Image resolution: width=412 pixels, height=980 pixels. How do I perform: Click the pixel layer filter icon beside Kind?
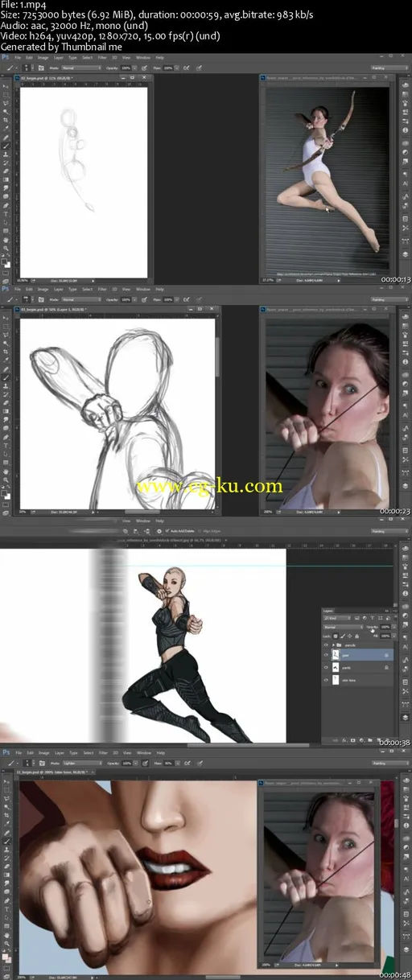click(357, 618)
